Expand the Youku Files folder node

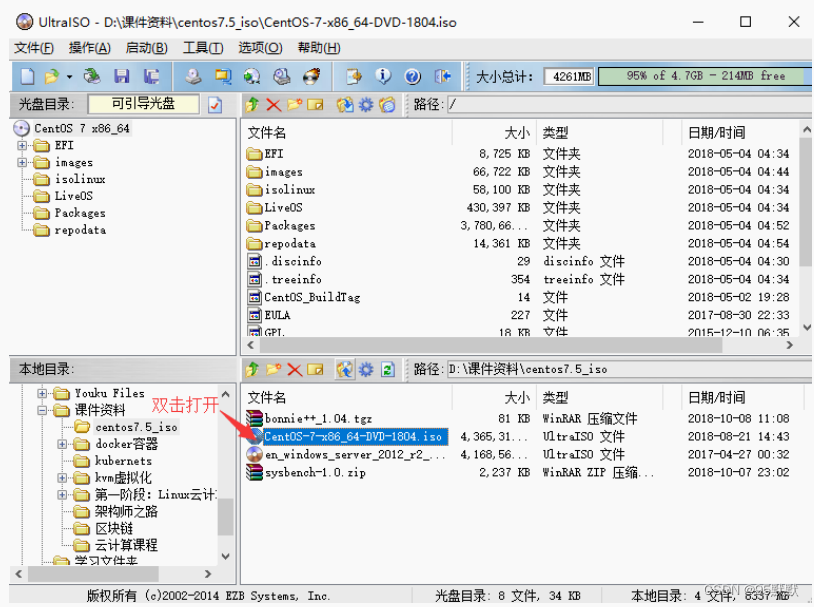[42, 393]
